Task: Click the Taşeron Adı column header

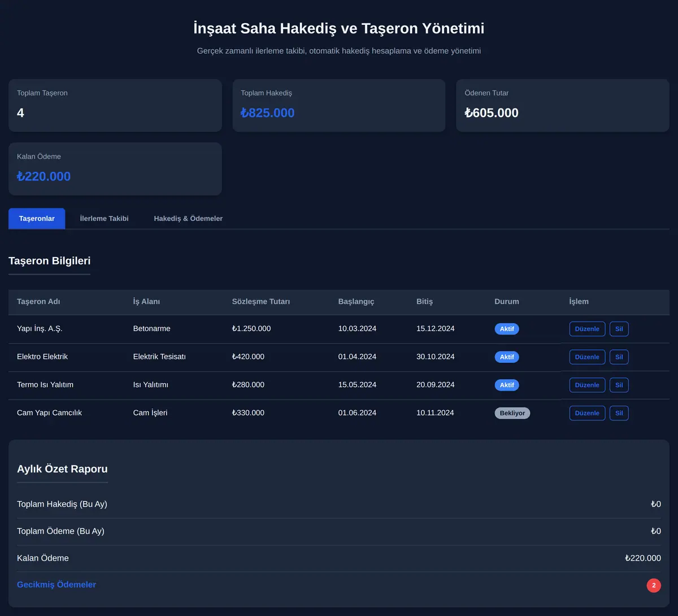Action: coord(38,302)
